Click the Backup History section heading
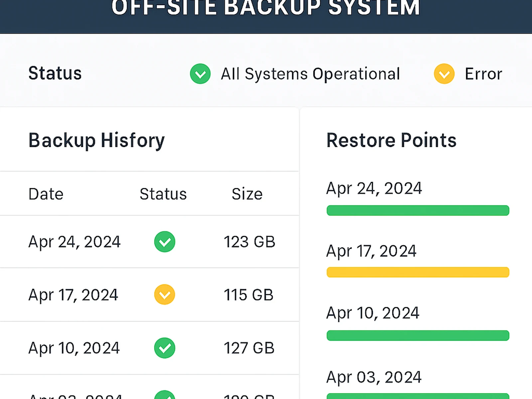The image size is (532, 399). click(96, 140)
